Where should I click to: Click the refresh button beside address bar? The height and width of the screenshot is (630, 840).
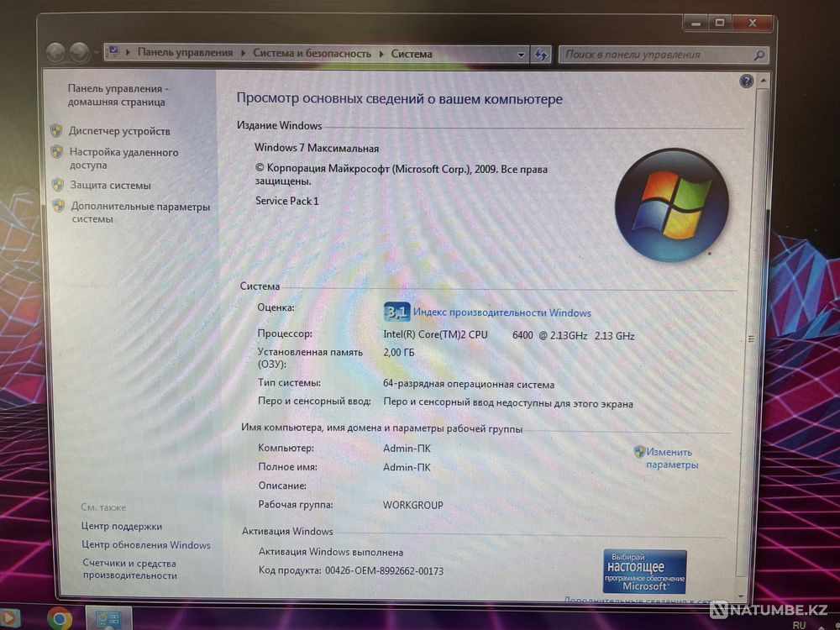coord(542,54)
